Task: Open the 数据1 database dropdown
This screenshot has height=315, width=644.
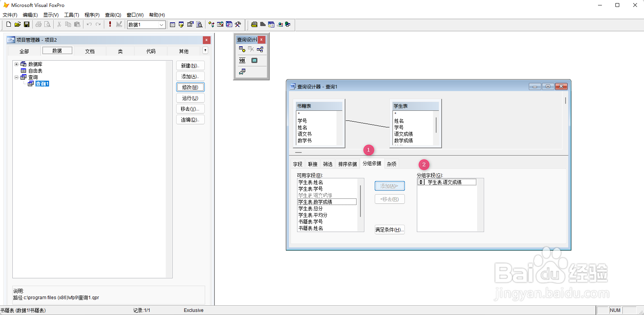Action: coord(161,25)
